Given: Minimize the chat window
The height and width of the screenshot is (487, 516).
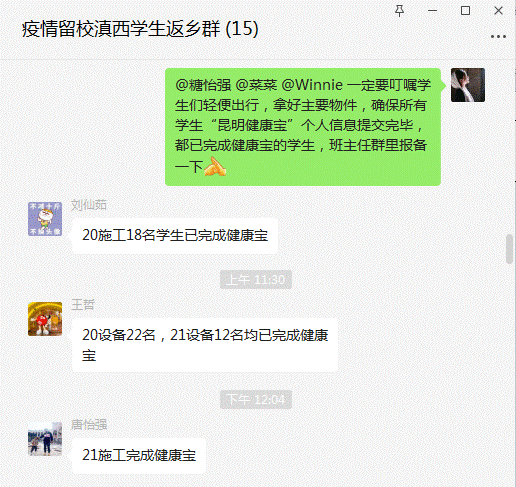Looking at the screenshot, I should (x=432, y=11).
